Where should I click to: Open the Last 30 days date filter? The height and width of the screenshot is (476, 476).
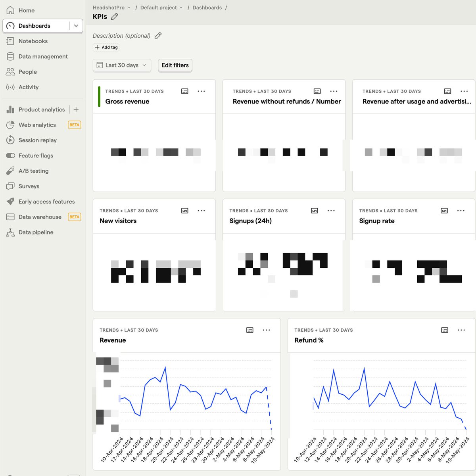click(121, 65)
